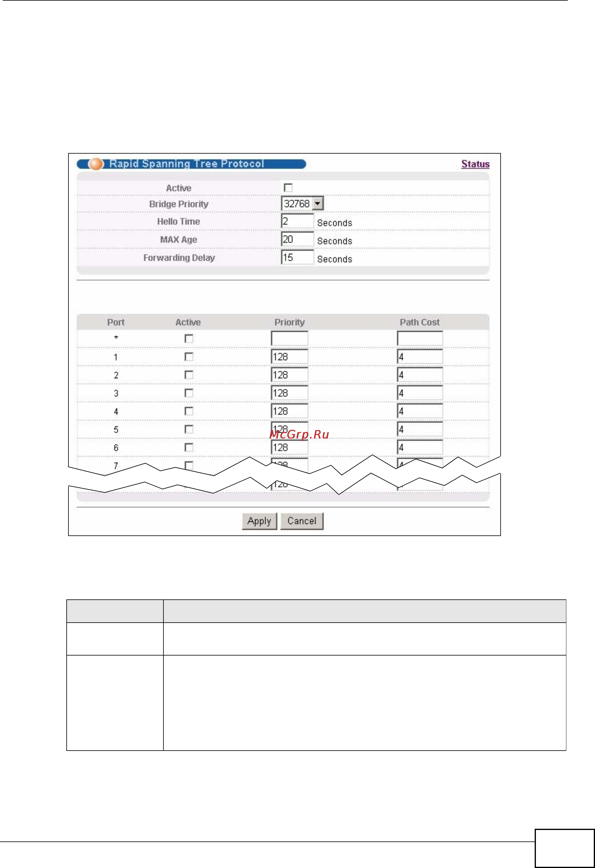Click the Priority field for port 1
Screen dimensions: 595x868
289,357
